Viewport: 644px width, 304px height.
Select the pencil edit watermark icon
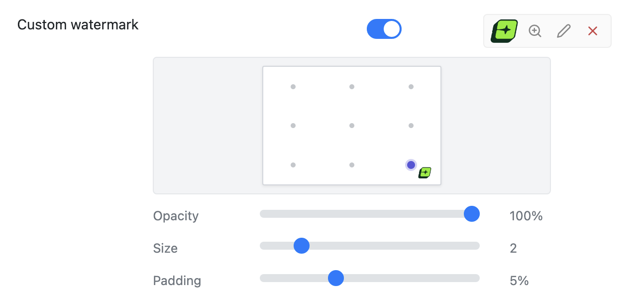(563, 31)
